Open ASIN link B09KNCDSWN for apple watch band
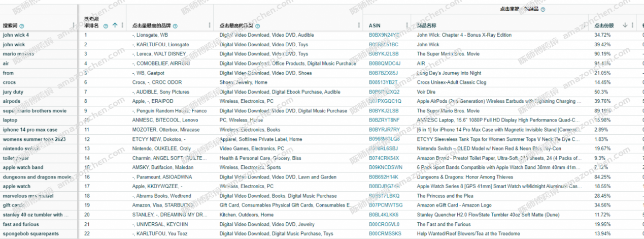The width and height of the screenshot is (644, 239). [x=386, y=167]
